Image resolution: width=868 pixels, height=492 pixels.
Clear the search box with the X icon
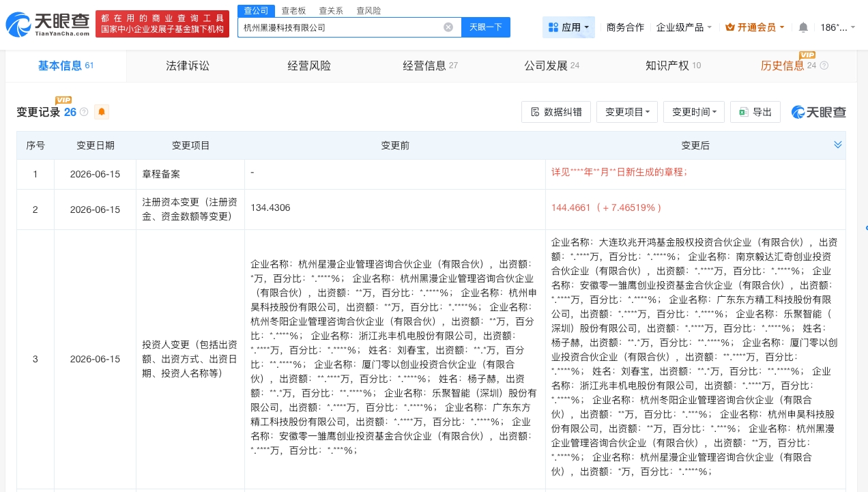[448, 27]
